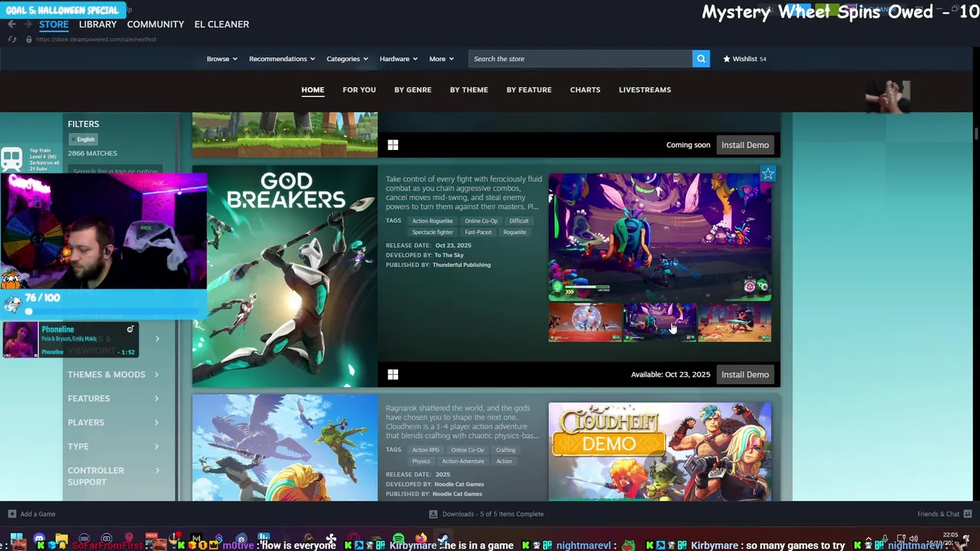The height and width of the screenshot is (551, 980).
Task: Click the Friends & Chat label
Action: pos(939,514)
